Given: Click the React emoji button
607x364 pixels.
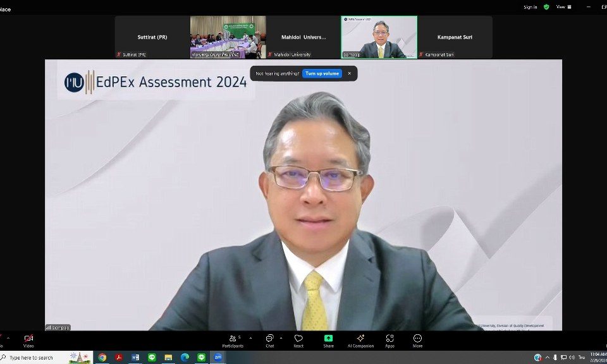Looking at the screenshot, I should pyautogui.click(x=298, y=340).
